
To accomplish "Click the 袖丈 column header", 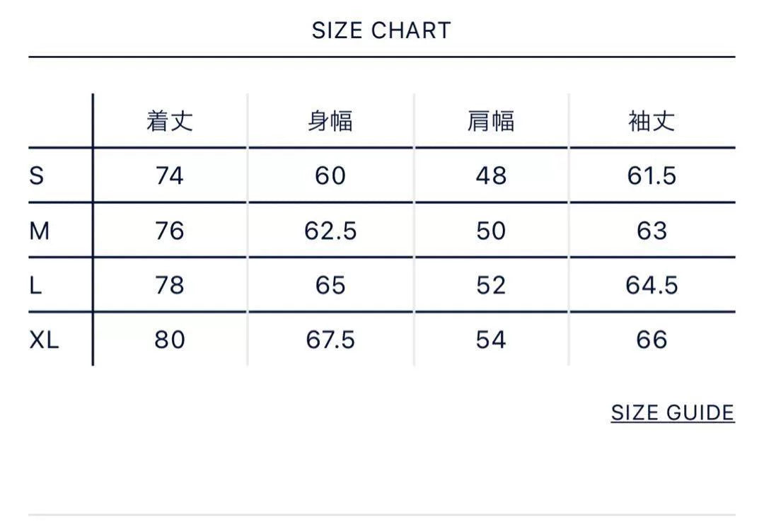I will tap(652, 121).
